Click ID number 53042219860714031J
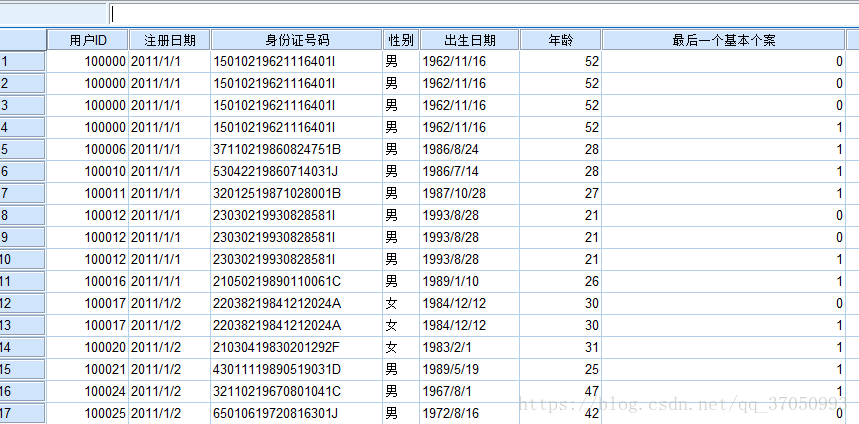859x424 pixels. point(296,171)
